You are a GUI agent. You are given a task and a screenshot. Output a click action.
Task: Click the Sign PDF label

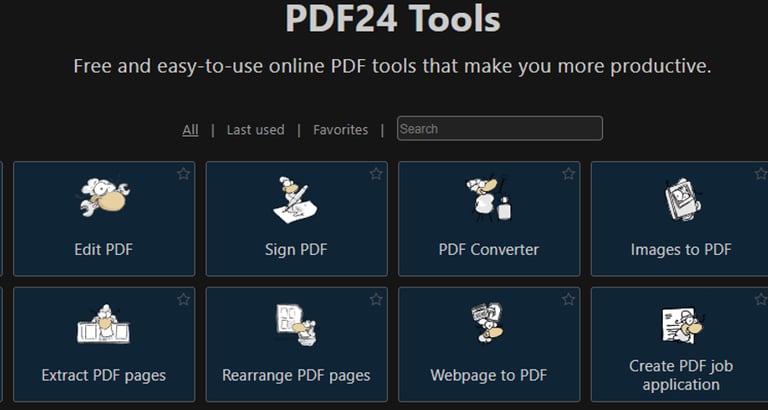click(296, 250)
